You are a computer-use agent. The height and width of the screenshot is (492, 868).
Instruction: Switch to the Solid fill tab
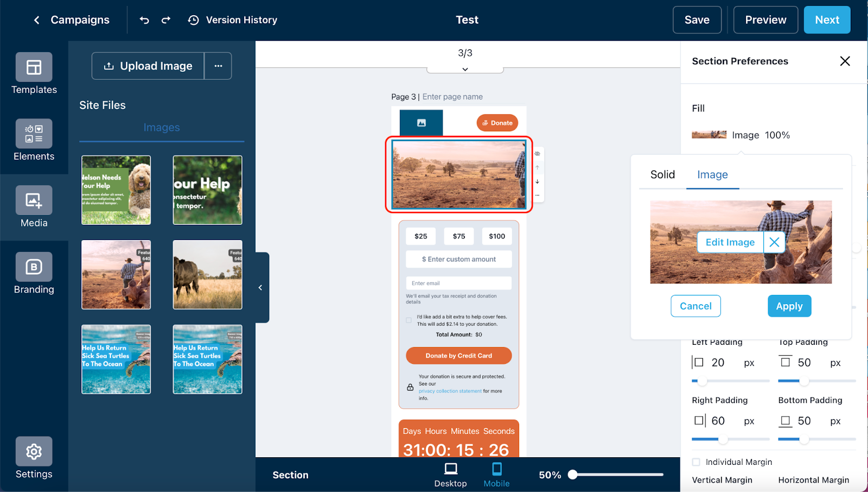[662, 174]
